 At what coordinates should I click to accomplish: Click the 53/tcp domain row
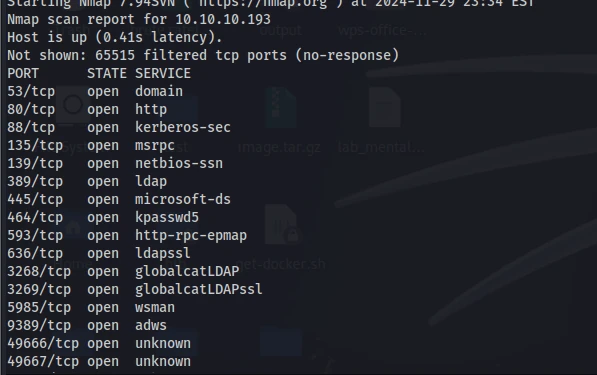[x=95, y=92]
